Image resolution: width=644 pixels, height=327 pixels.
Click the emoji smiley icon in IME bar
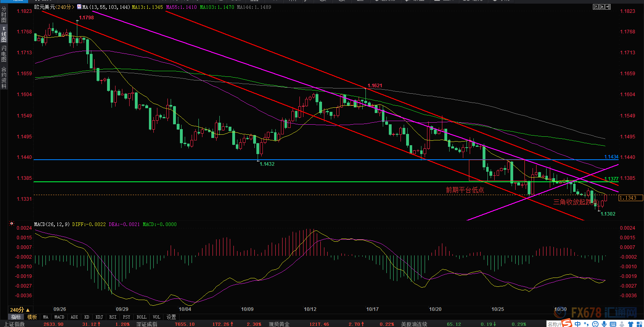tap(595, 324)
